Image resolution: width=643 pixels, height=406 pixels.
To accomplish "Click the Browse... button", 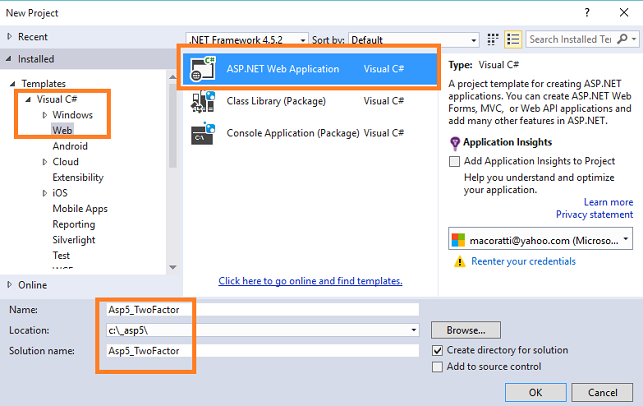I will point(466,330).
